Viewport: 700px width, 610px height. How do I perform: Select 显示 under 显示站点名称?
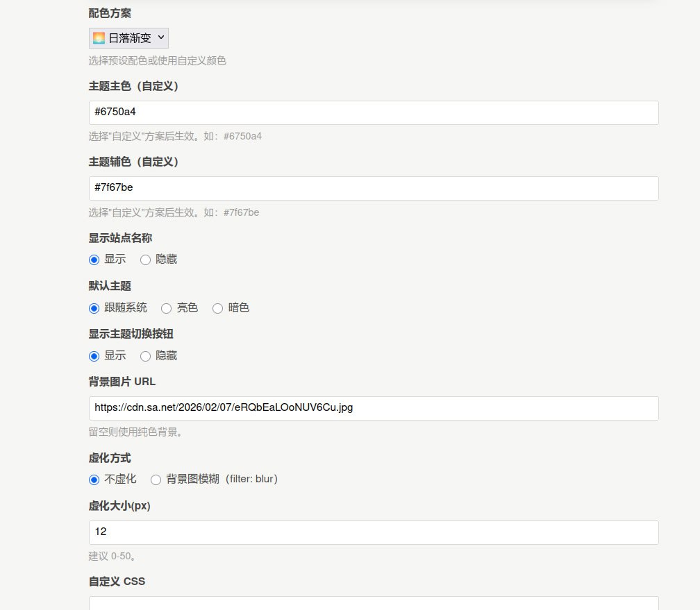point(94,260)
